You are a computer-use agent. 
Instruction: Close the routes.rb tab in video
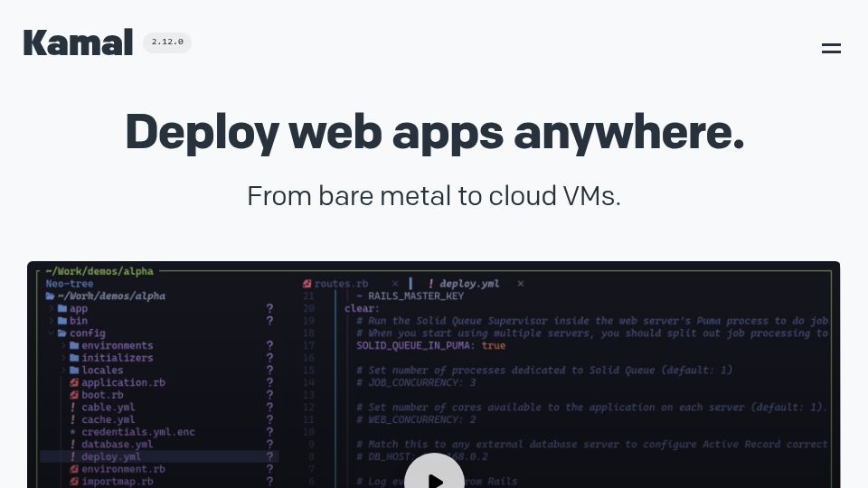(395, 284)
